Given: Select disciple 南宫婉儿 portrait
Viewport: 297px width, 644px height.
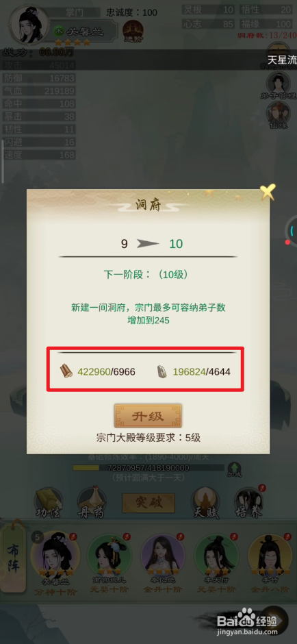Looking at the screenshot, I should [x=109, y=556].
